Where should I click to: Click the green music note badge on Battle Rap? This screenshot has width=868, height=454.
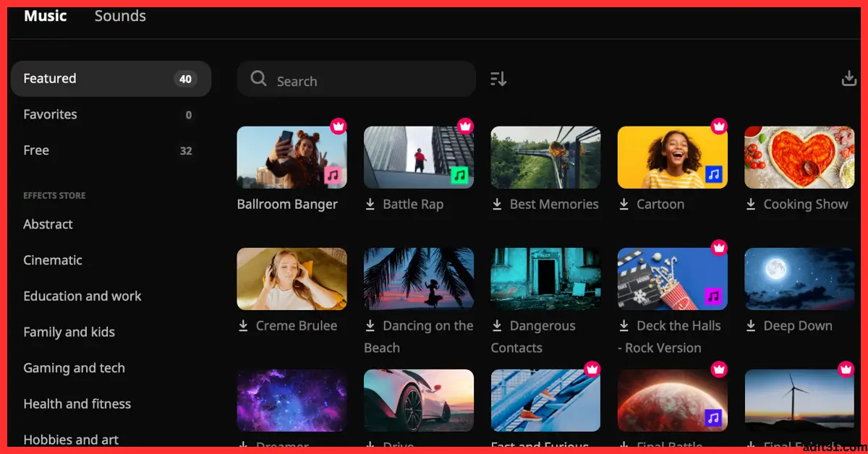pyautogui.click(x=459, y=175)
